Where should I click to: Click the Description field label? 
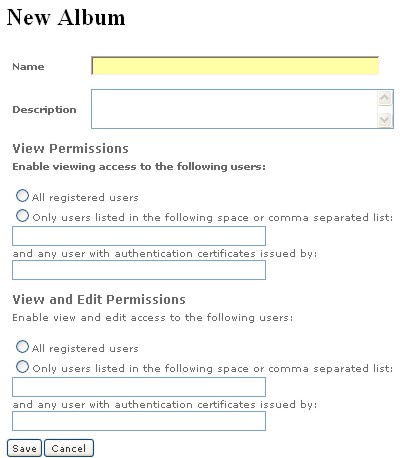(x=44, y=110)
